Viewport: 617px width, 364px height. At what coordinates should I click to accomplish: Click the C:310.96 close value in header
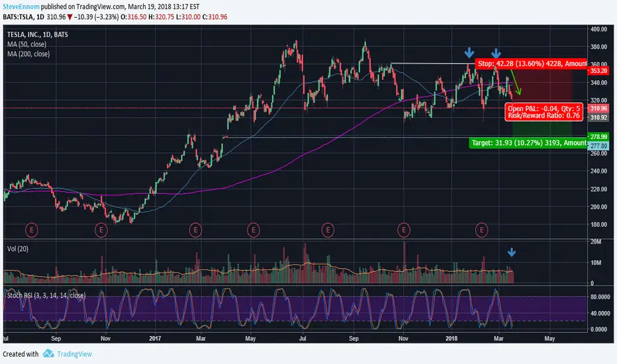point(215,17)
